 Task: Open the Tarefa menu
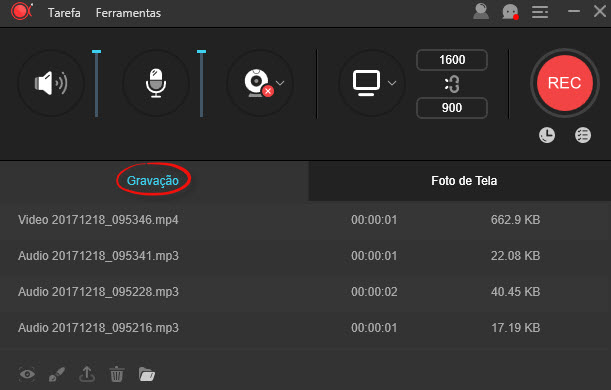click(x=64, y=13)
